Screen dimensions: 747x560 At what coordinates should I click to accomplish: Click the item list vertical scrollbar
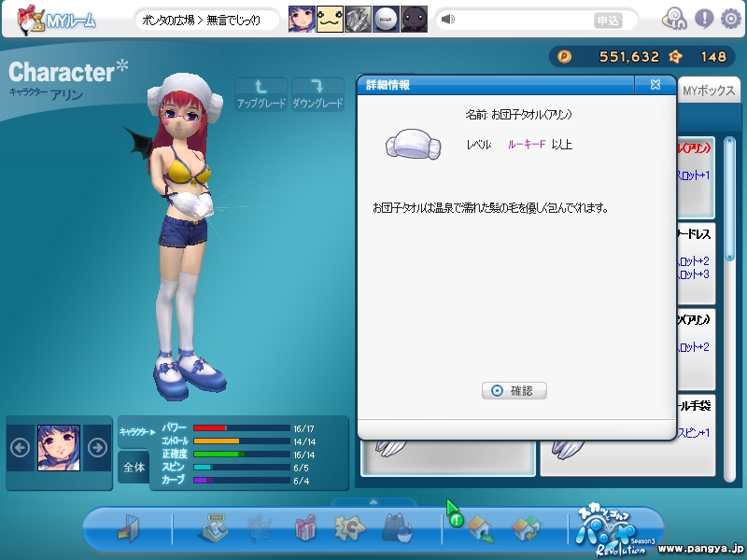pos(729,310)
